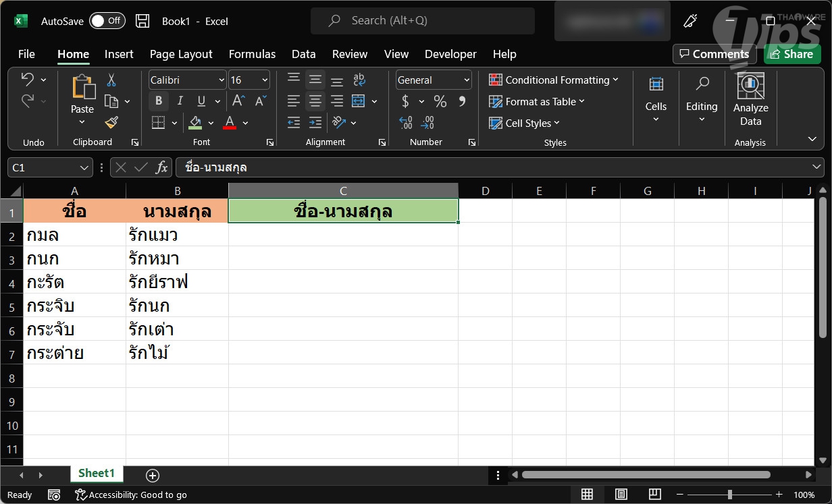The height and width of the screenshot is (504, 832).
Task: Switch to the Data tab
Action: [303, 54]
